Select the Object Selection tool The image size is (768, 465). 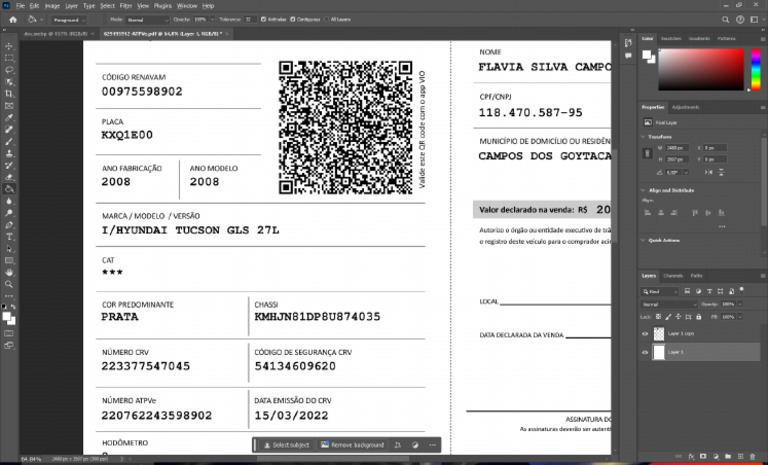pos(9,82)
